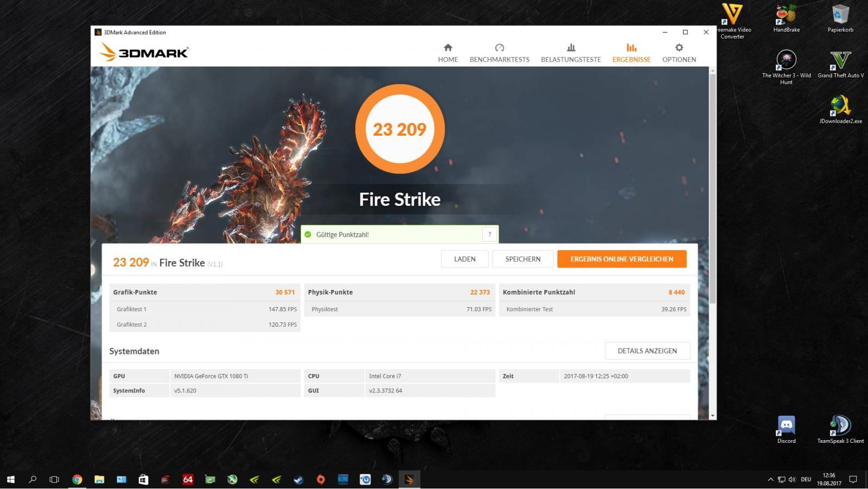868x489 pixels.
Task: Open the HandBrake desktop shortcut
Action: click(786, 18)
